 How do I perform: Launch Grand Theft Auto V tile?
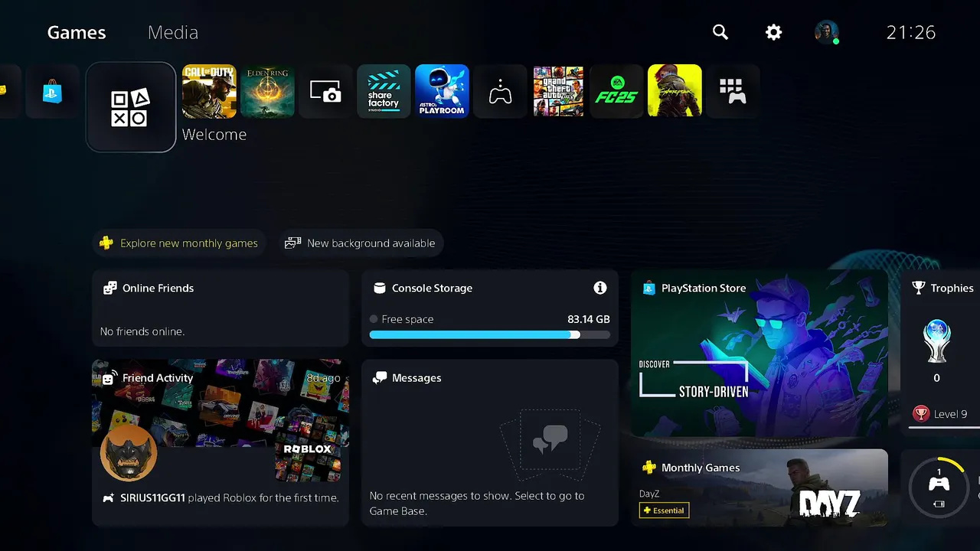click(x=558, y=91)
